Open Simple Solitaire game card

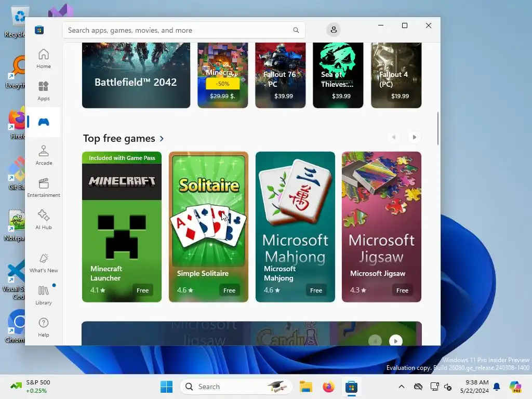tap(209, 227)
